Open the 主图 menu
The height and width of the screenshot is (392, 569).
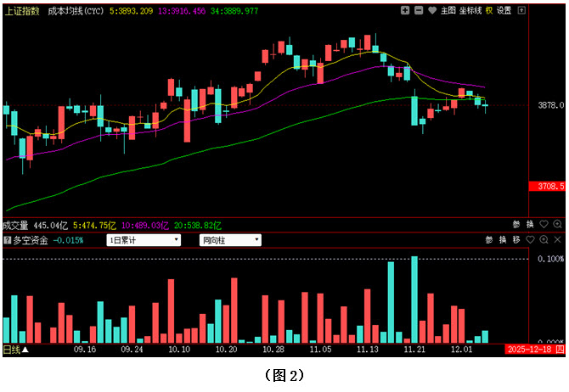pyautogui.click(x=448, y=10)
